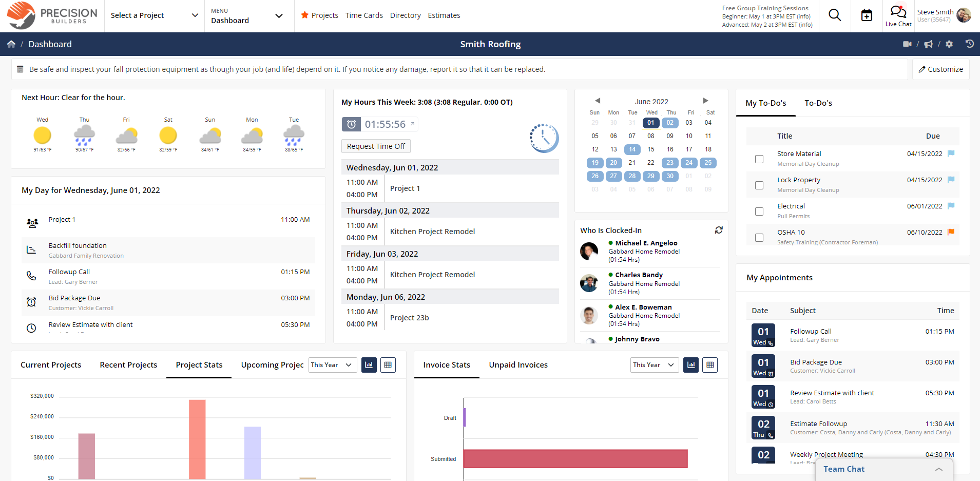Viewport: 980px width, 481px height.
Task: Open Live Chat
Action: pos(898,15)
